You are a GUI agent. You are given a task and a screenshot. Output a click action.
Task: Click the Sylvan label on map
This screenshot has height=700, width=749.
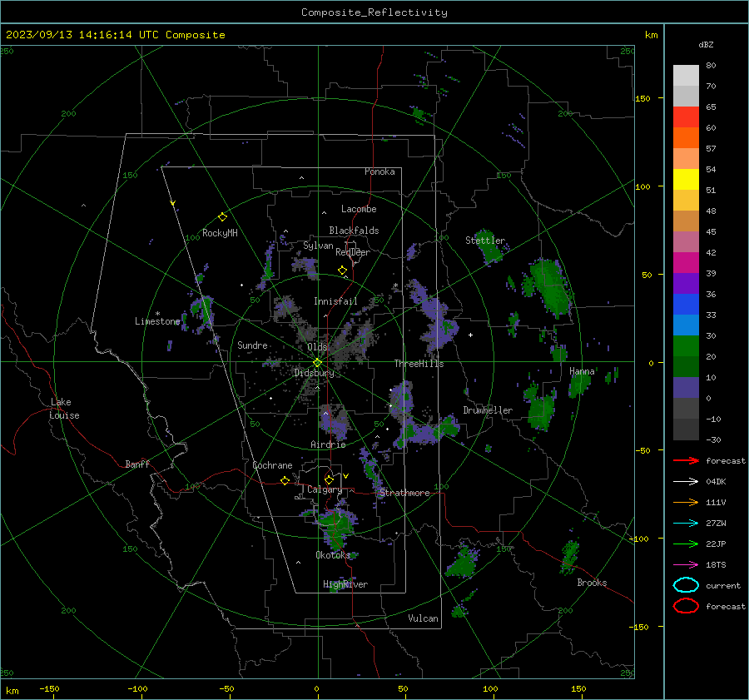[x=318, y=246]
